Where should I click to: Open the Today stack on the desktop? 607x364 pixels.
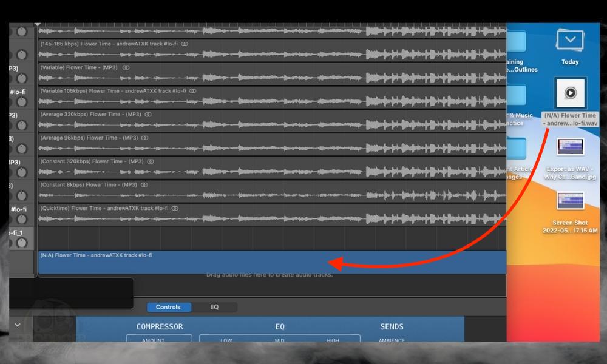[x=570, y=41]
